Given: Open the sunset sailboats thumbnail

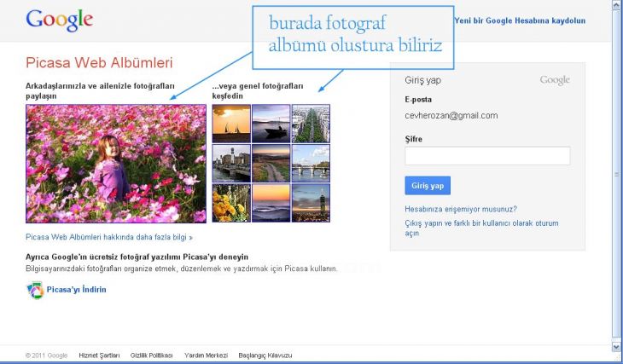Looking at the screenshot, I should (231, 124).
